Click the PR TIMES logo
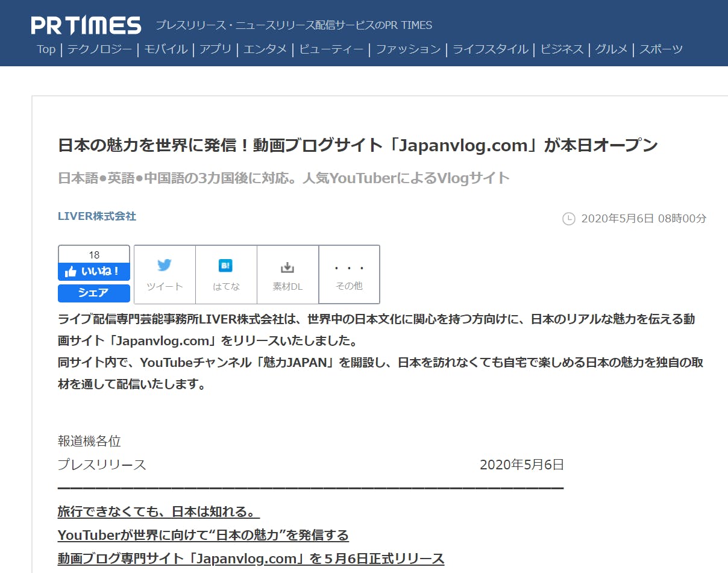This screenshot has width=728, height=573. pos(86,25)
